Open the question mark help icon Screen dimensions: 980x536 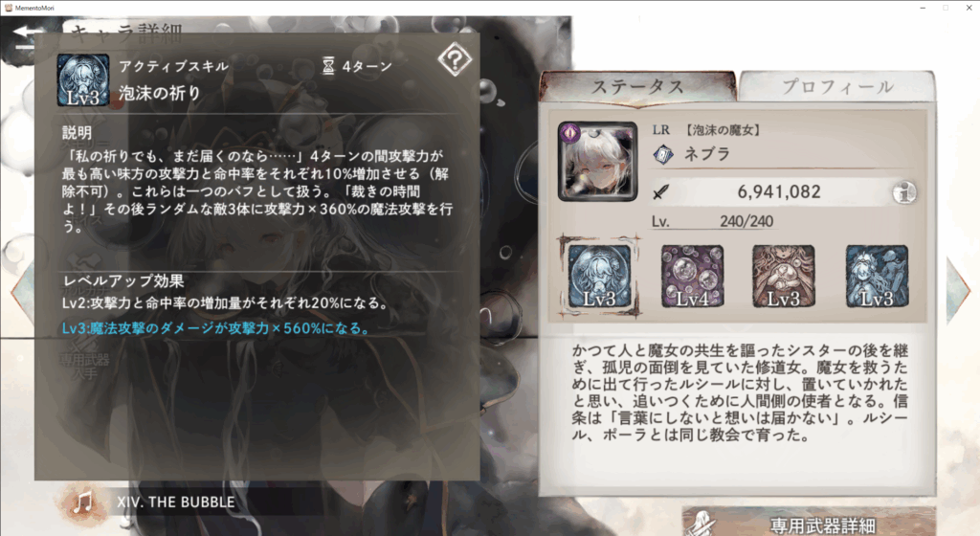[455, 60]
